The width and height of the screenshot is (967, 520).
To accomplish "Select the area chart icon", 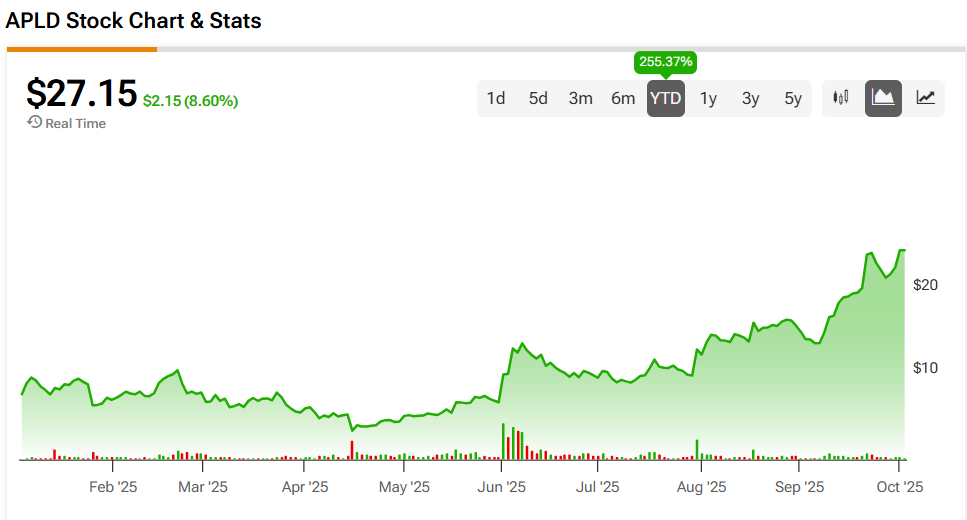I will click(883, 98).
